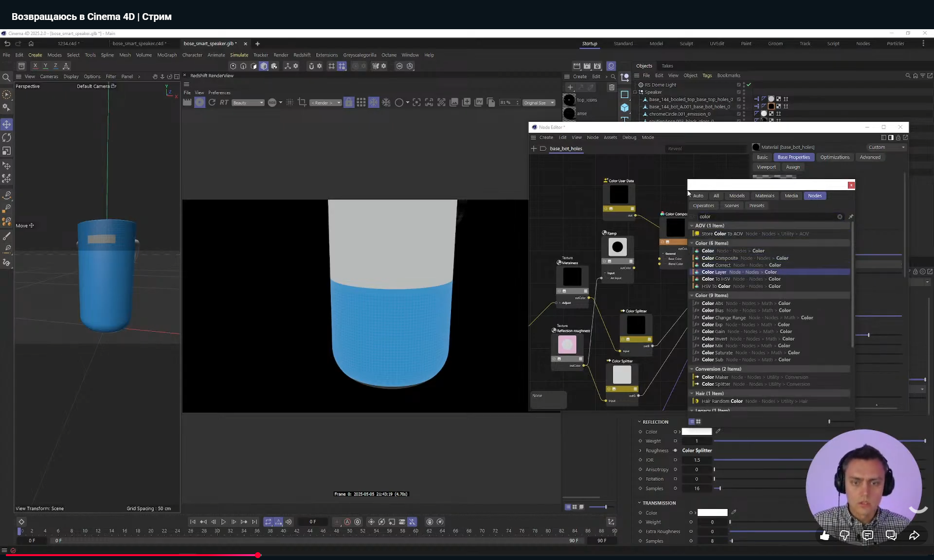Toggle timeline loop playback button

[x=268, y=522]
